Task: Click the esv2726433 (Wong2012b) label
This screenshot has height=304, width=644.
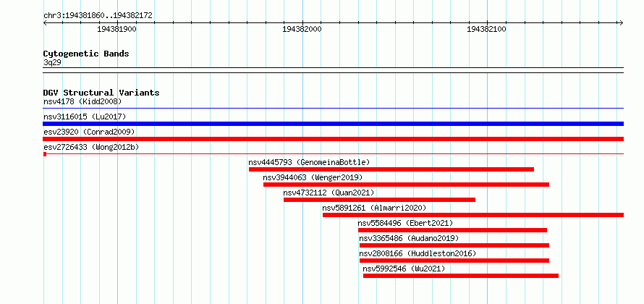Action: (91, 147)
